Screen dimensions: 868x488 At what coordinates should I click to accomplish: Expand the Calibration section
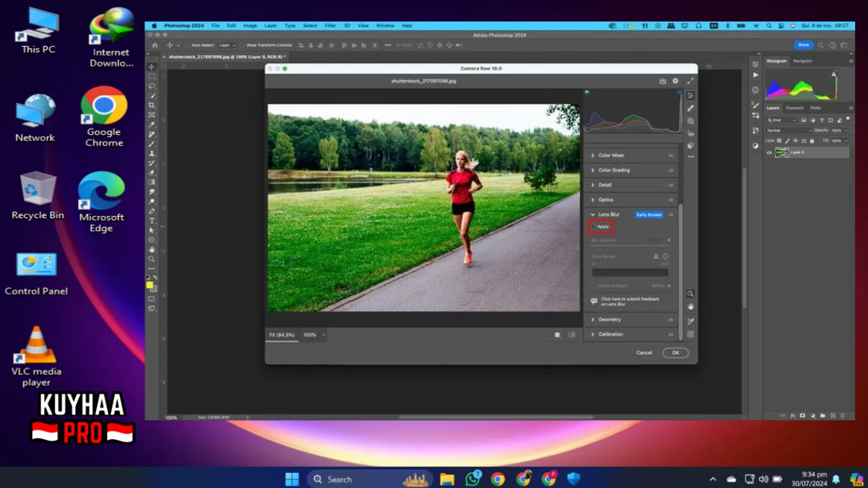click(x=593, y=334)
